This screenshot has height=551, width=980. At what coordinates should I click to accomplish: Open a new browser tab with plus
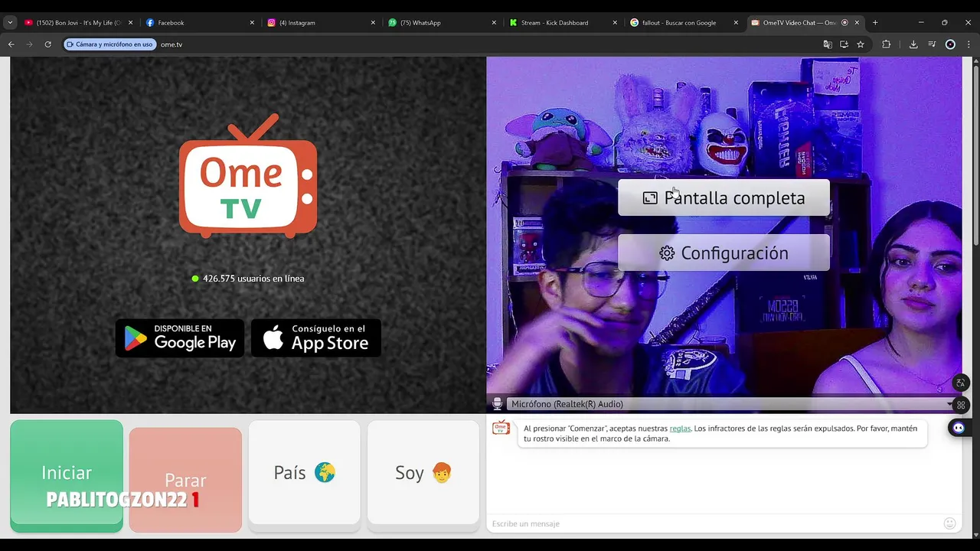875,23
